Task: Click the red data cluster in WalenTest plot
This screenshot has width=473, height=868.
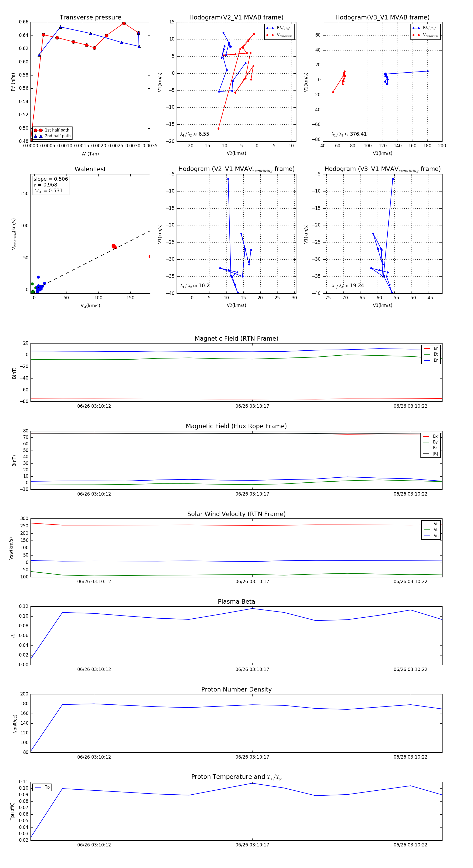Action: click(114, 247)
